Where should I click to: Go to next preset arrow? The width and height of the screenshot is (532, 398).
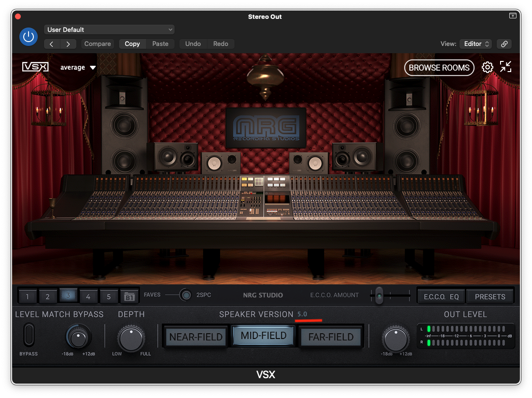[x=68, y=44]
